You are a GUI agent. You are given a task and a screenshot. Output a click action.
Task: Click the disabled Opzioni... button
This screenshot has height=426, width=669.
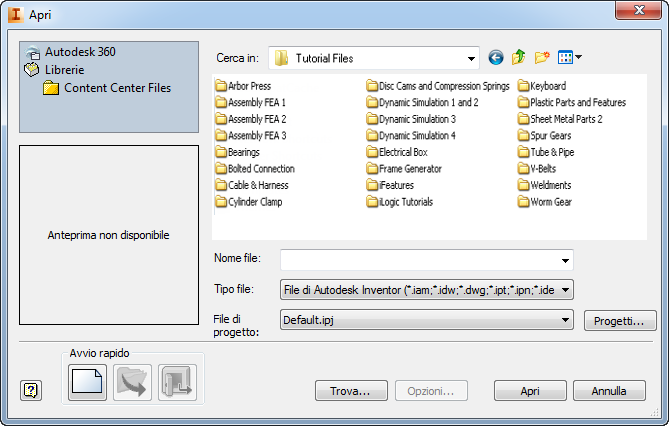coord(431,391)
